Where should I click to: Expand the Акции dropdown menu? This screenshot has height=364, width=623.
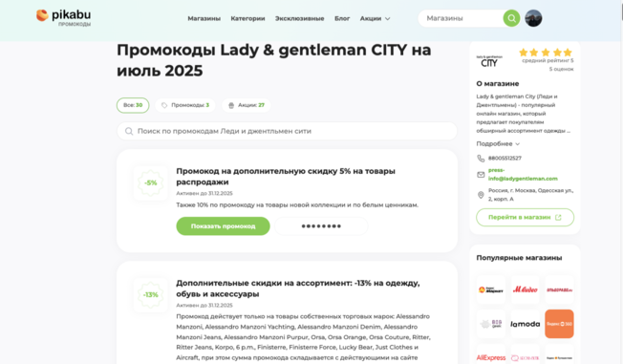point(375,18)
